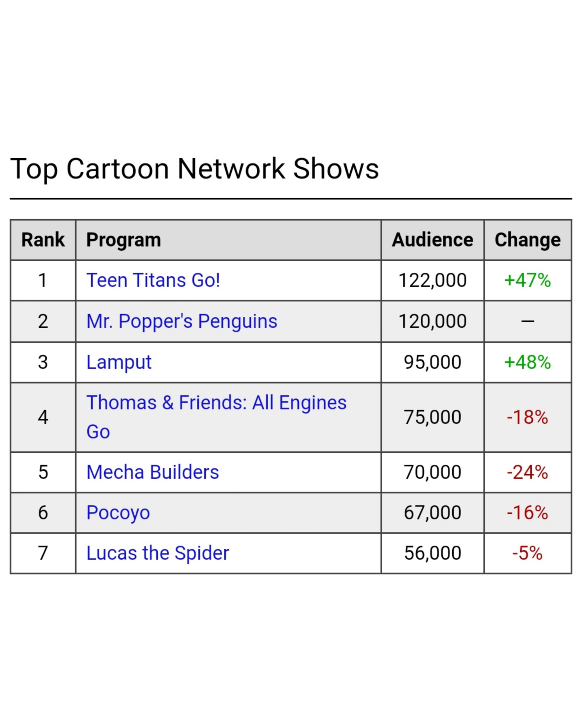Open Thomas & Friends: All Engines Go link
582x728 pixels.
(x=216, y=403)
